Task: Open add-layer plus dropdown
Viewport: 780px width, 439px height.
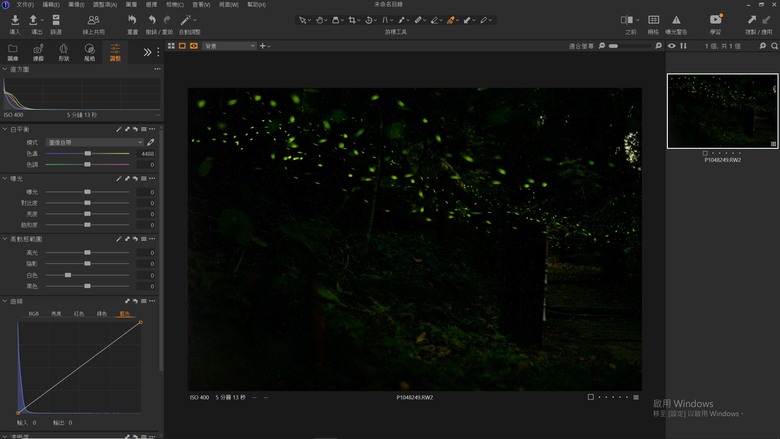Action: coord(265,46)
